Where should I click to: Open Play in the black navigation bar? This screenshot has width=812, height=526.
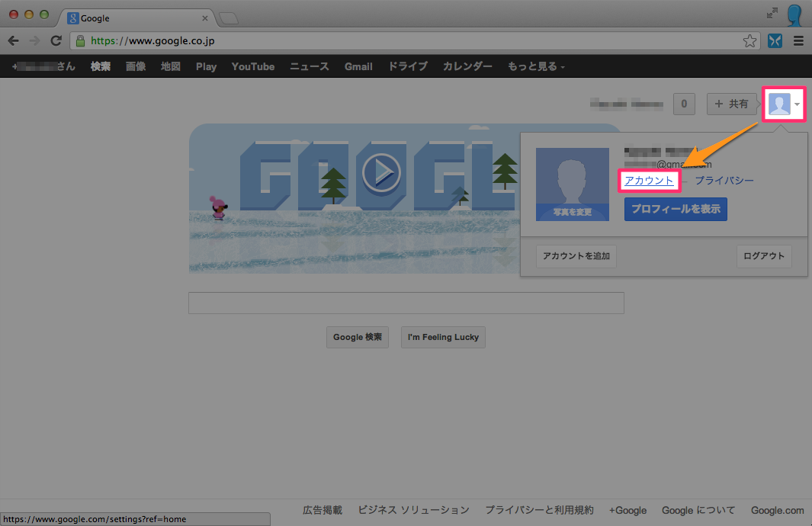206,67
